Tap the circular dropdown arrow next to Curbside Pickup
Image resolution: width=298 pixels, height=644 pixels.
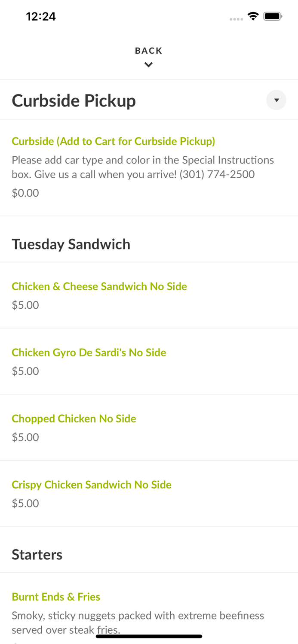276,100
